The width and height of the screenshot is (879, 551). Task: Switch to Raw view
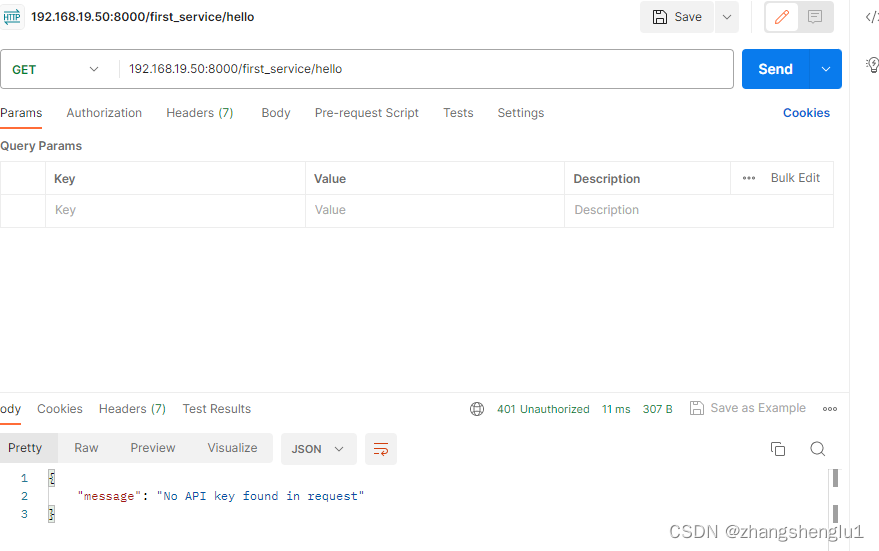tap(86, 448)
